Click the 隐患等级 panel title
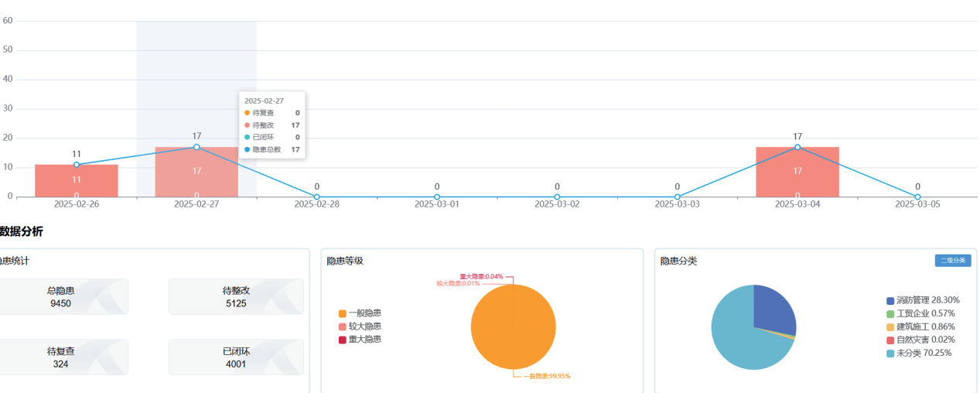Viewport: 980px width, 393px height. pyautogui.click(x=345, y=261)
